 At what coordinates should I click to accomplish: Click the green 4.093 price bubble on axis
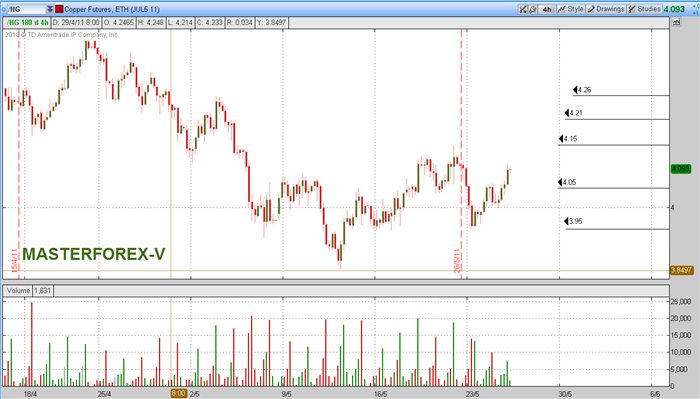(x=681, y=169)
